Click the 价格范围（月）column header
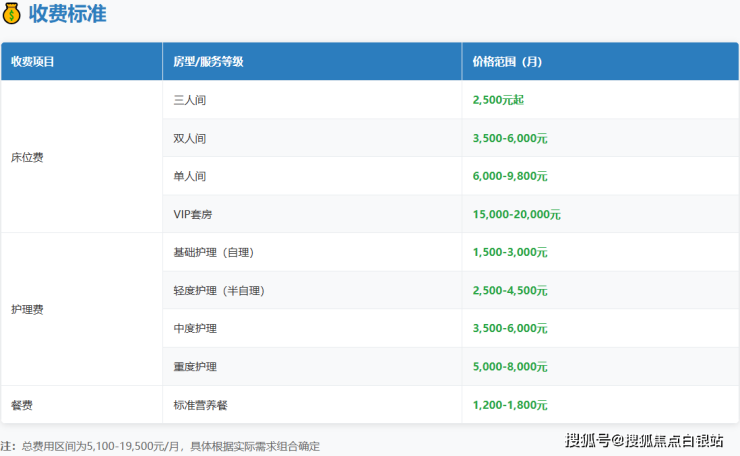This screenshot has width=740, height=456. tap(507, 61)
